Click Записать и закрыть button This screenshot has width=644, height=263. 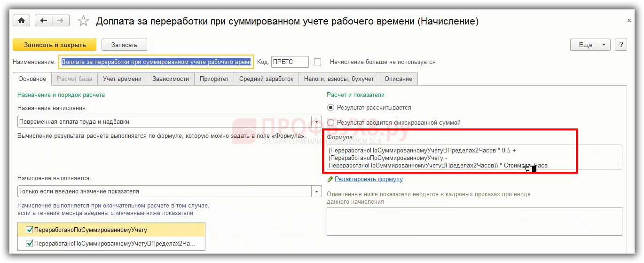55,45
